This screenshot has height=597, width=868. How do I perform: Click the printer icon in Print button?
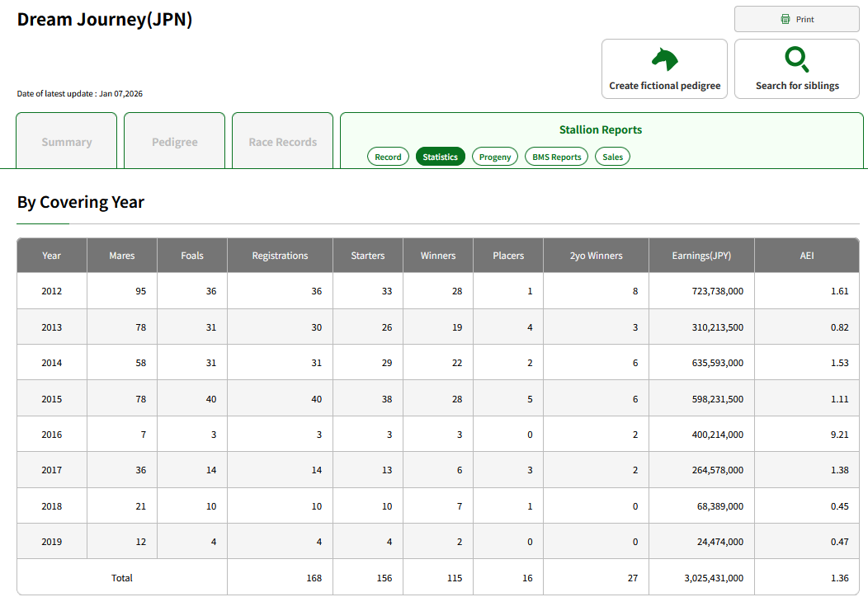[785, 19]
